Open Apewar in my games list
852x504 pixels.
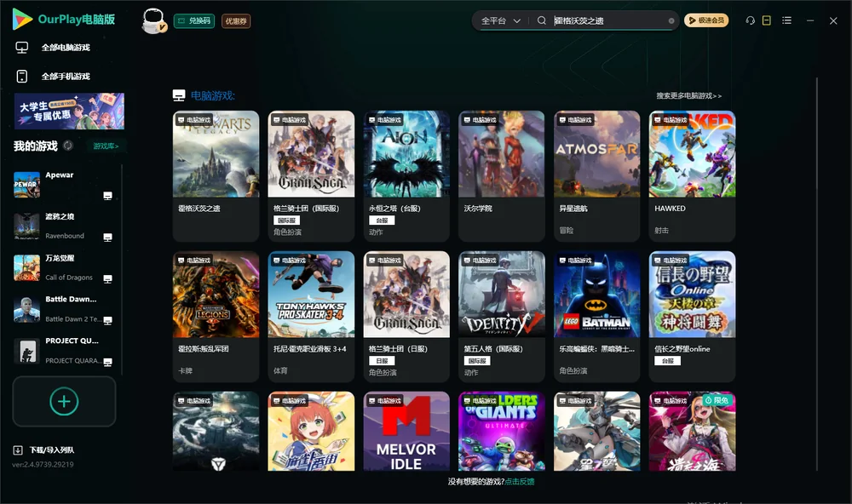coord(64,185)
